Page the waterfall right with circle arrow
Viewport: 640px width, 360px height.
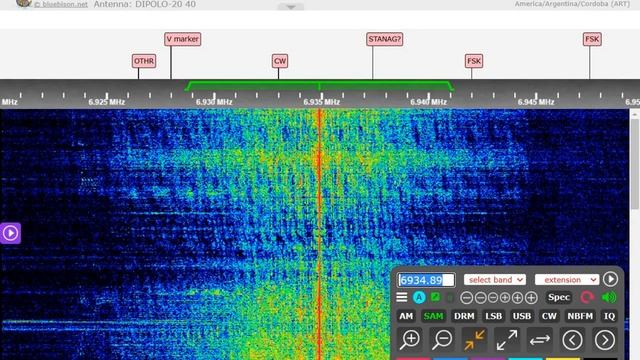604,340
